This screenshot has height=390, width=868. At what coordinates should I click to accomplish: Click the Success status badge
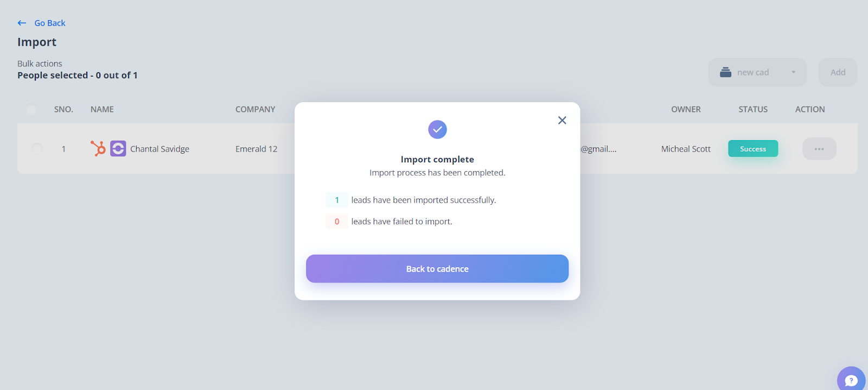click(x=753, y=149)
